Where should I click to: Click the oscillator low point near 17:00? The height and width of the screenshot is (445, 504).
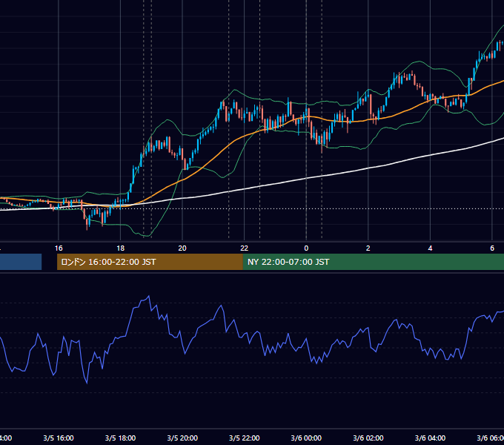(87, 383)
